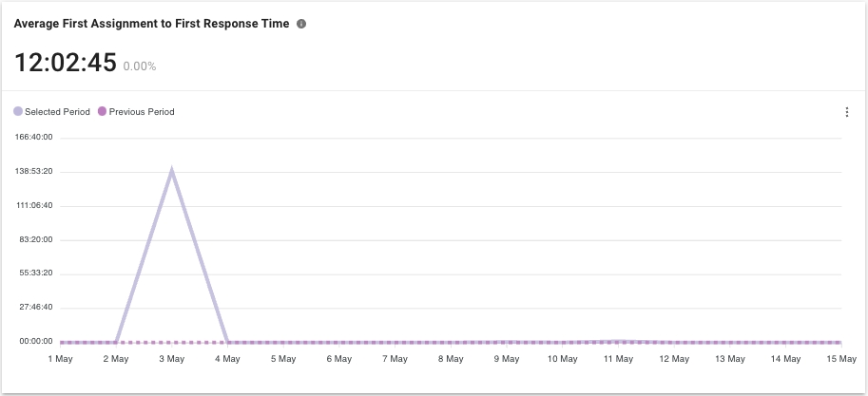Image resolution: width=868 pixels, height=396 pixels.
Task: Click the info icon beside the chart title
Action: [301, 24]
